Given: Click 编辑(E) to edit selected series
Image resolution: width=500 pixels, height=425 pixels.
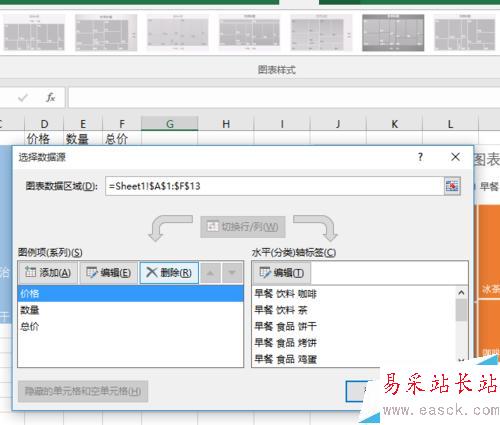Looking at the screenshot, I should tap(108, 273).
